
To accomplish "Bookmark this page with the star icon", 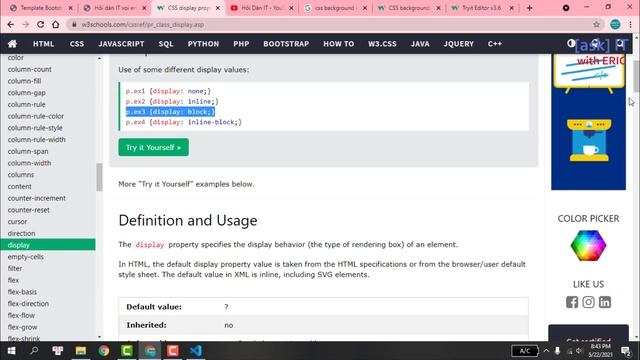I will tap(596, 24).
